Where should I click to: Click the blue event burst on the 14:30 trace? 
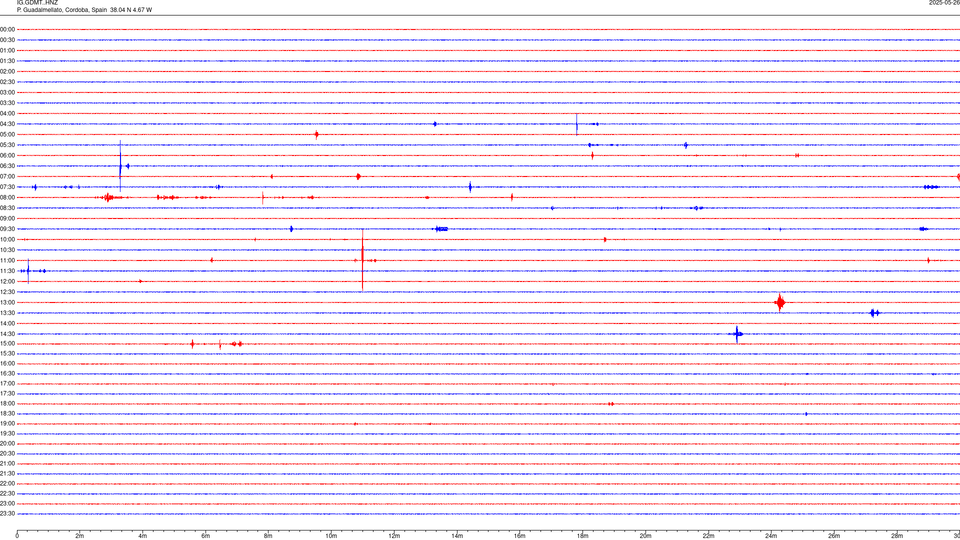click(738, 334)
